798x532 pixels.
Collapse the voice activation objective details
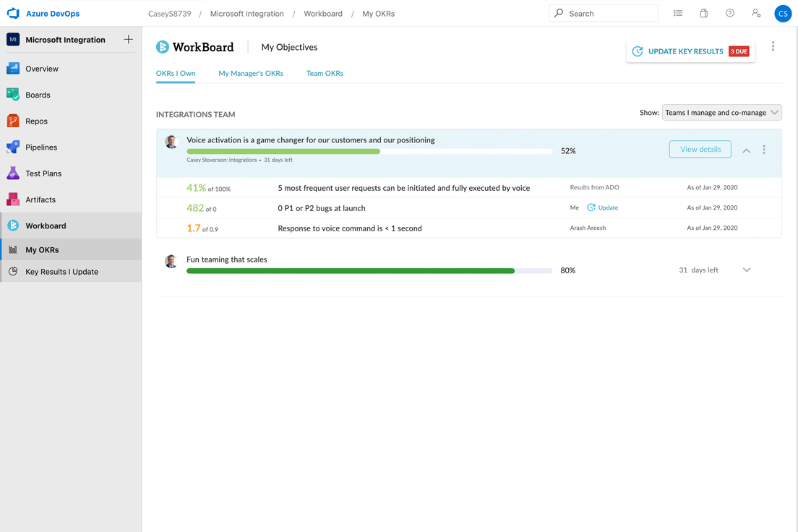pos(746,150)
